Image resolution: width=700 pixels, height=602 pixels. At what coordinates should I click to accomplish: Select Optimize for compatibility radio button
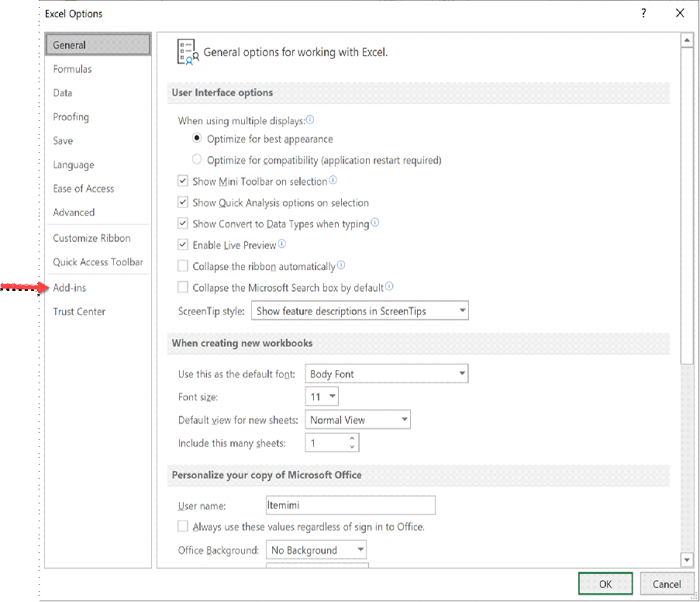[196, 160]
